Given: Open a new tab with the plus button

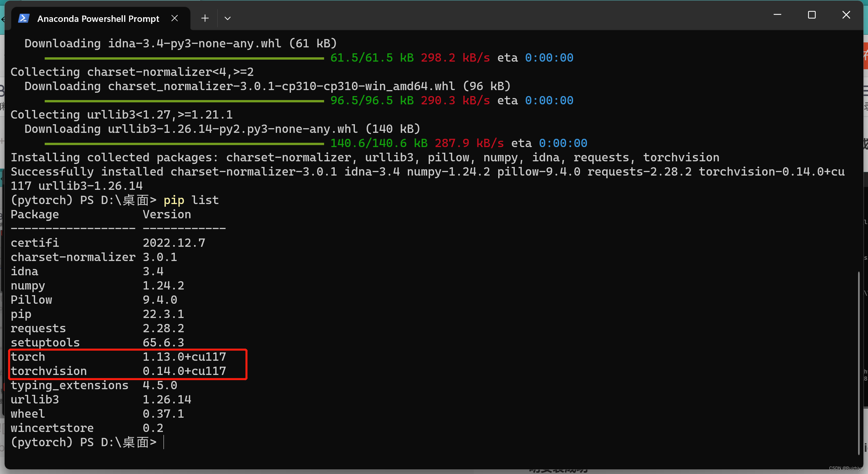Looking at the screenshot, I should (205, 18).
